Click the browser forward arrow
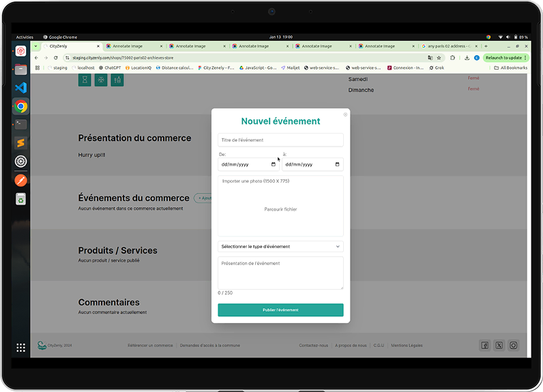 tap(46, 58)
